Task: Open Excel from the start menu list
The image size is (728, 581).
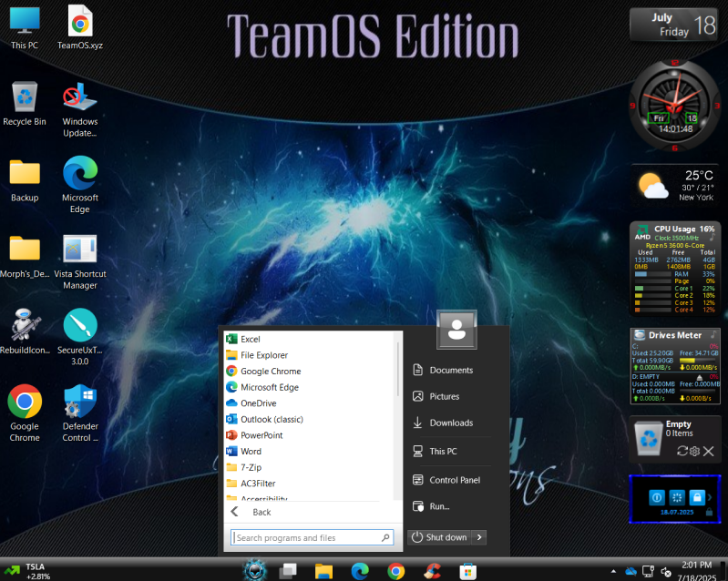Action: [x=309, y=340]
